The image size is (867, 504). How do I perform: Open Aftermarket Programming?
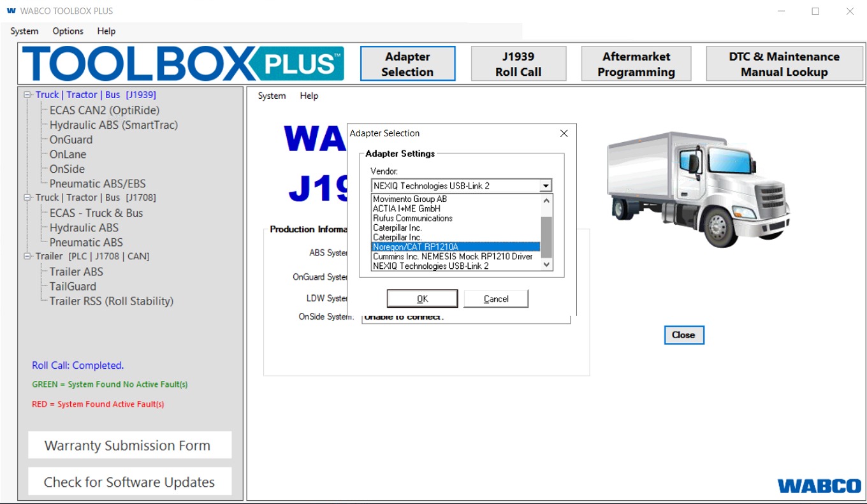tap(636, 63)
